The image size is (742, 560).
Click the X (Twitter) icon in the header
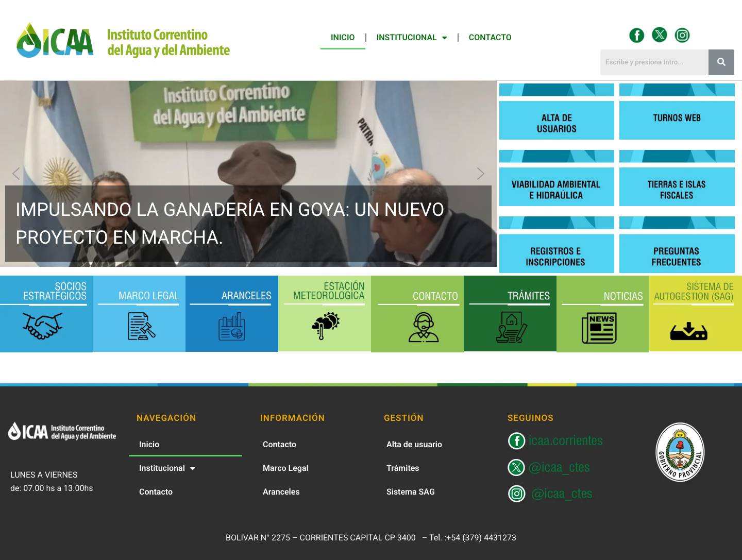[x=660, y=35]
